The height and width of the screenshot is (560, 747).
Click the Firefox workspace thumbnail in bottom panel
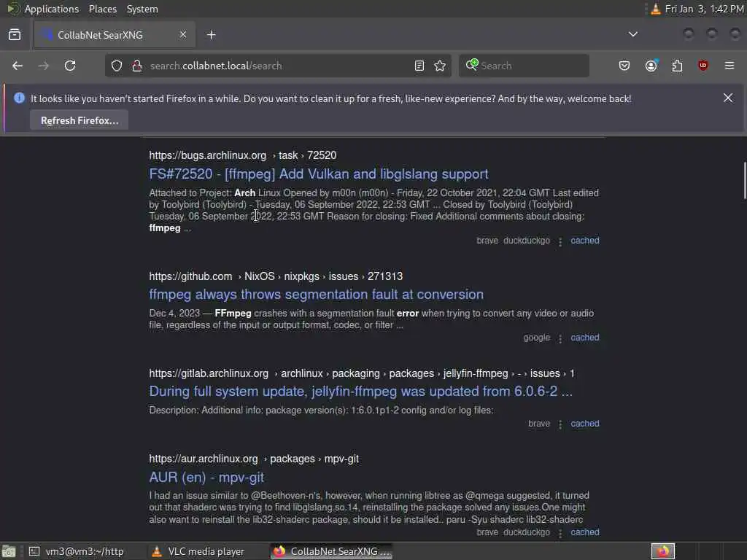[x=663, y=551]
